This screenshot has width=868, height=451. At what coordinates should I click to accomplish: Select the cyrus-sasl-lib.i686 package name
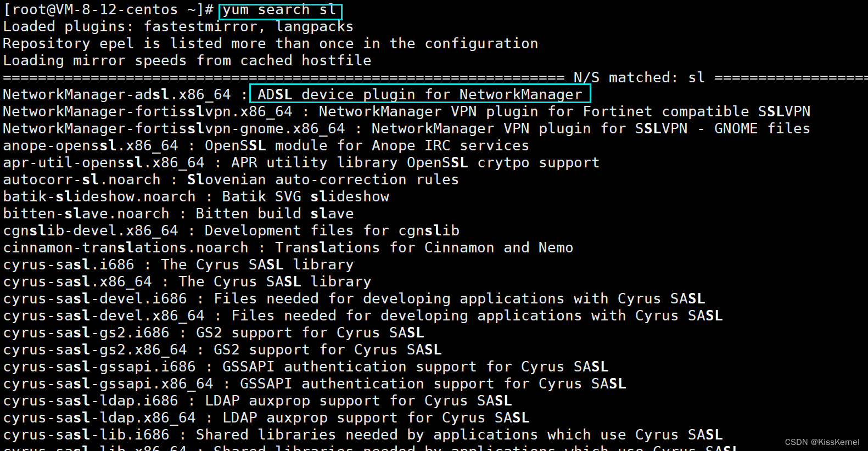pos(86,435)
